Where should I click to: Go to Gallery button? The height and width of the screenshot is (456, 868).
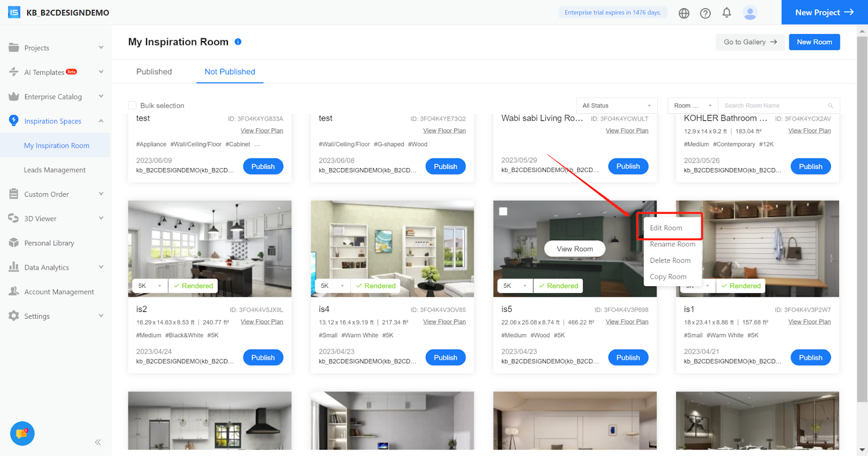tap(750, 42)
